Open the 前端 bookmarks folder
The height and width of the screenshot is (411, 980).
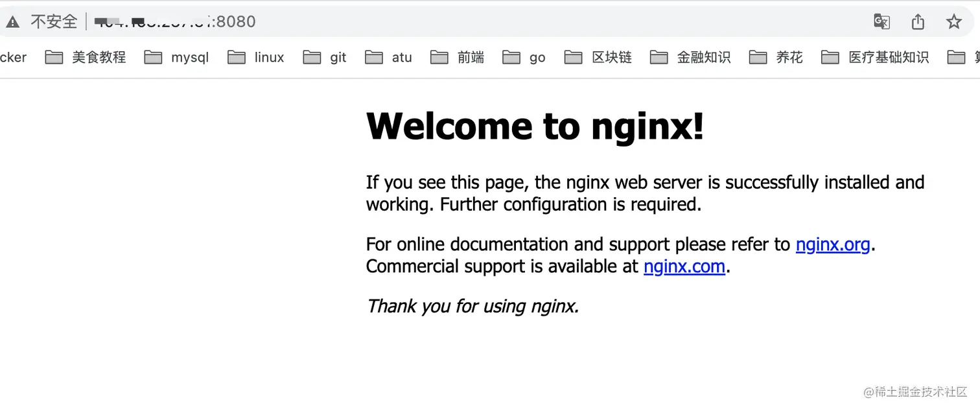tap(458, 58)
